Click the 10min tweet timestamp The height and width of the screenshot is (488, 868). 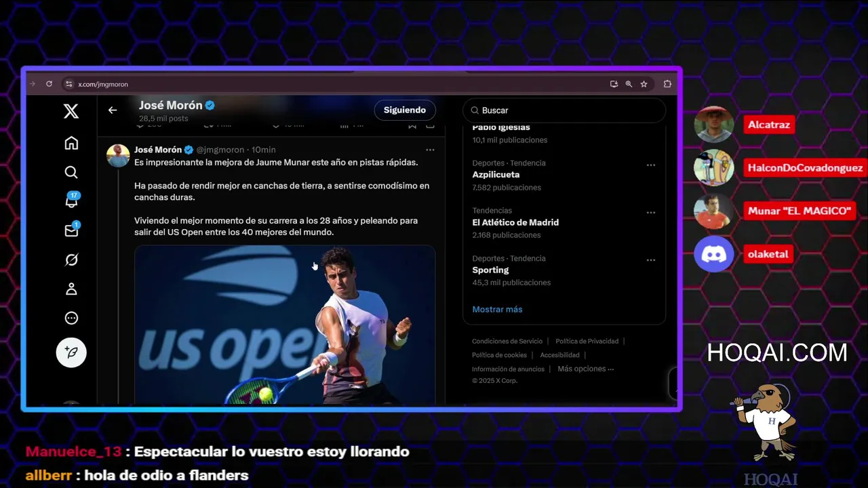click(264, 150)
